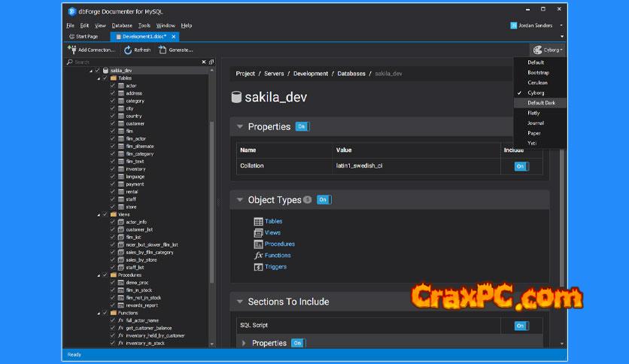Uncheck the film_actor table checkbox
The height and width of the screenshot is (364, 629).
(113, 138)
